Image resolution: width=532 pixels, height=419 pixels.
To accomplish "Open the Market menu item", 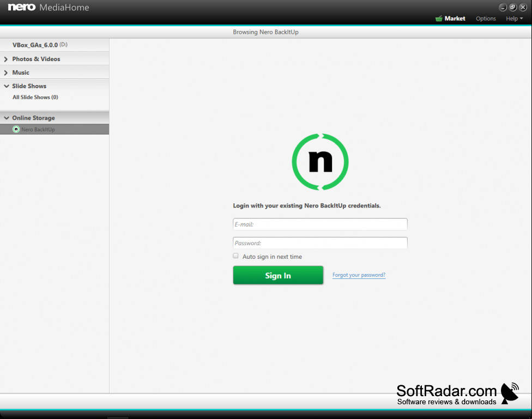I will 455,19.
